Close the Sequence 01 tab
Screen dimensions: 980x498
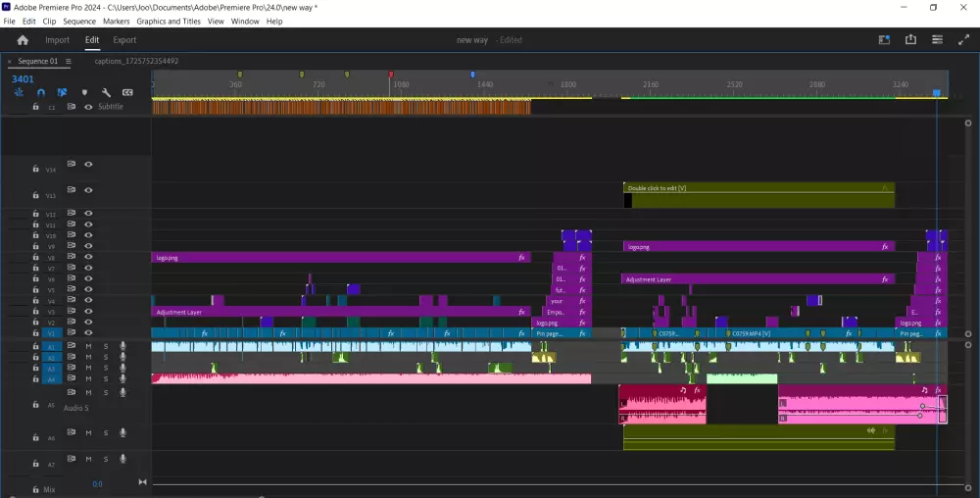(x=10, y=61)
